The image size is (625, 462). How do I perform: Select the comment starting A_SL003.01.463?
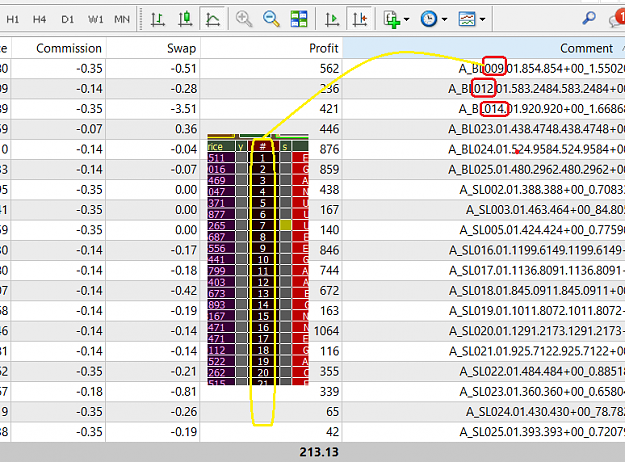(545, 210)
